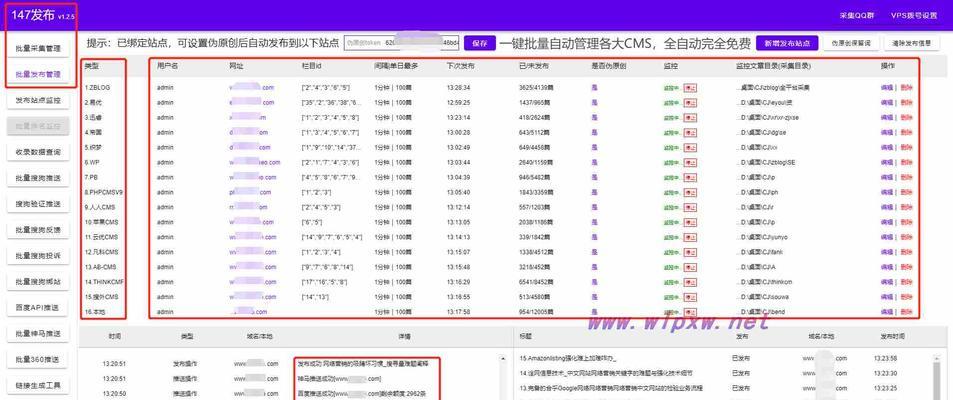Stop monitoring on the ZBLOG row
This screenshot has height=400, width=953.
point(690,88)
